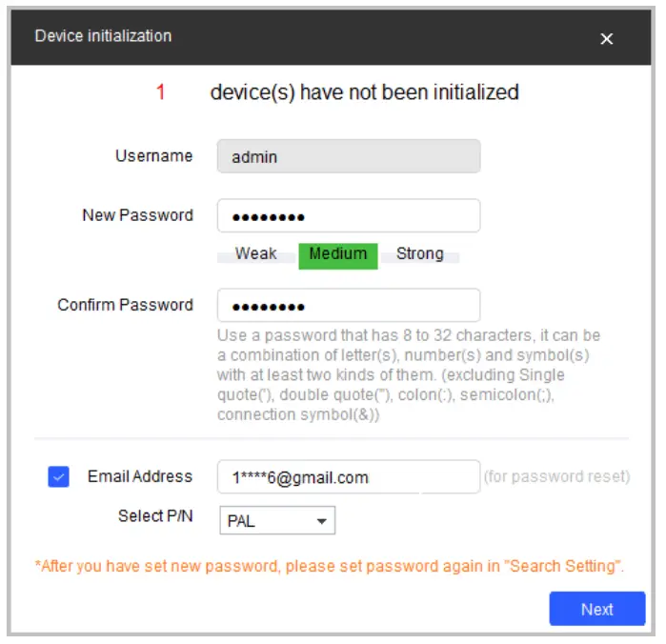Click the email address input with gmail.com
This screenshot has height=644, width=666.
point(348,477)
